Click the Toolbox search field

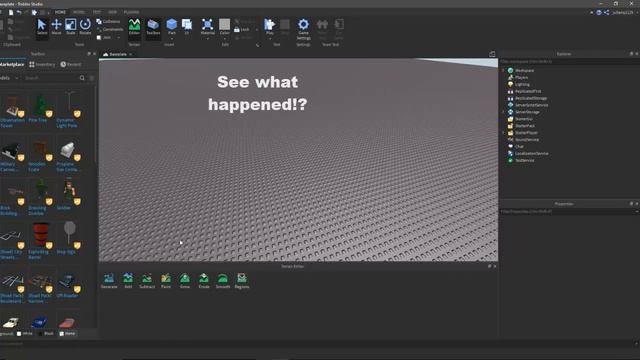[x=51, y=78]
